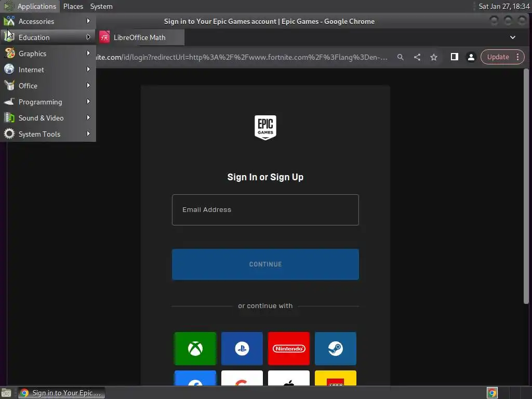Open the Places menu in top panel
Screen dimensions: 532x399
point(73,6)
